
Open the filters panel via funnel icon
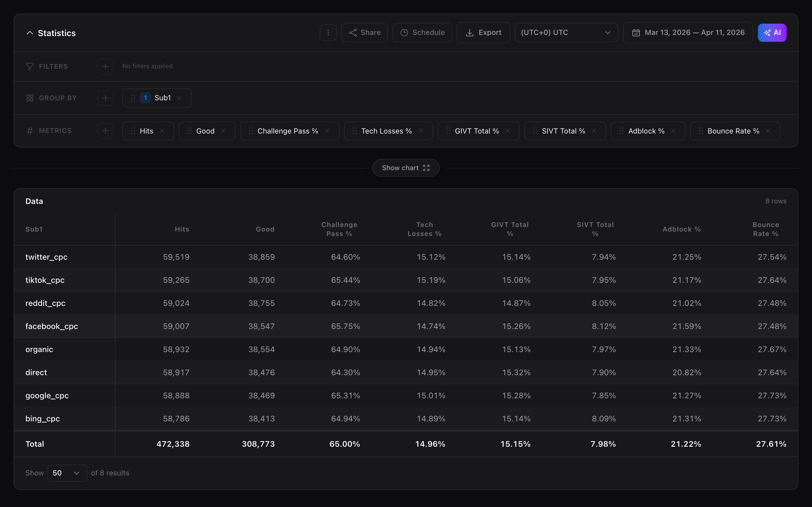click(30, 66)
